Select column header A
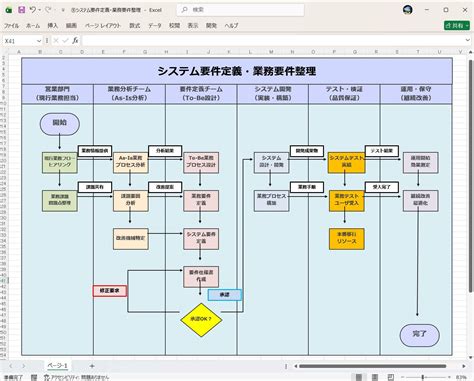Screen dimensions: 474x381 [x=19, y=52]
